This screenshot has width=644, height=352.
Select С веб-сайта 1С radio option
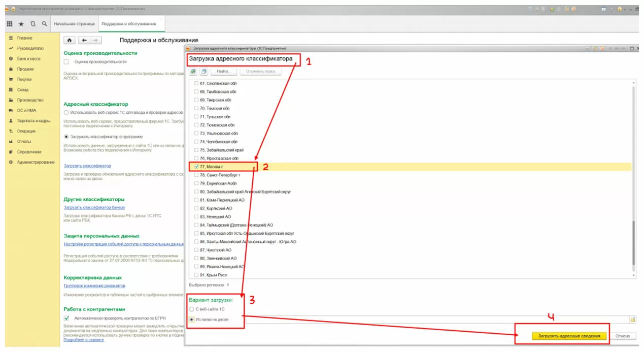pos(191,309)
